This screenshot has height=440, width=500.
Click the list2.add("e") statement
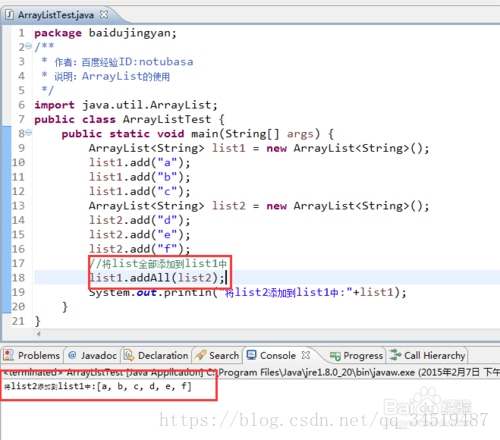139,235
